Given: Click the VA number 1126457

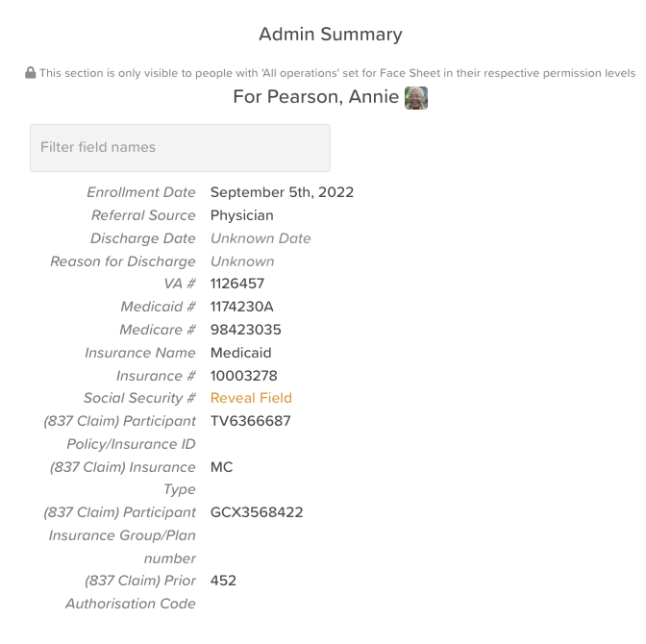Looking at the screenshot, I should (237, 284).
